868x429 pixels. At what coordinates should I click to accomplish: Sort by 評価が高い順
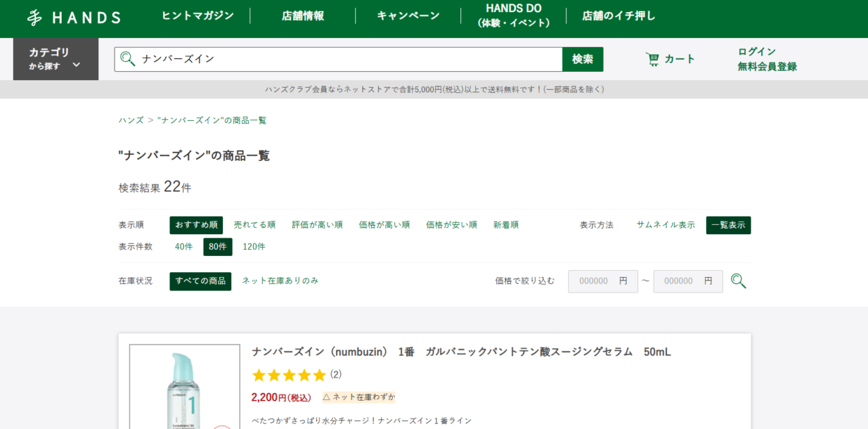click(x=317, y=225)
